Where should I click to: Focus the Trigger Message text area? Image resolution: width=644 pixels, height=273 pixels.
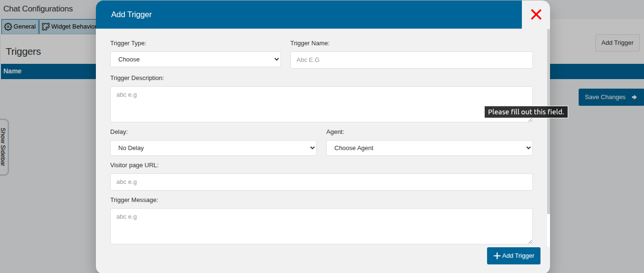tap(321, 226)
